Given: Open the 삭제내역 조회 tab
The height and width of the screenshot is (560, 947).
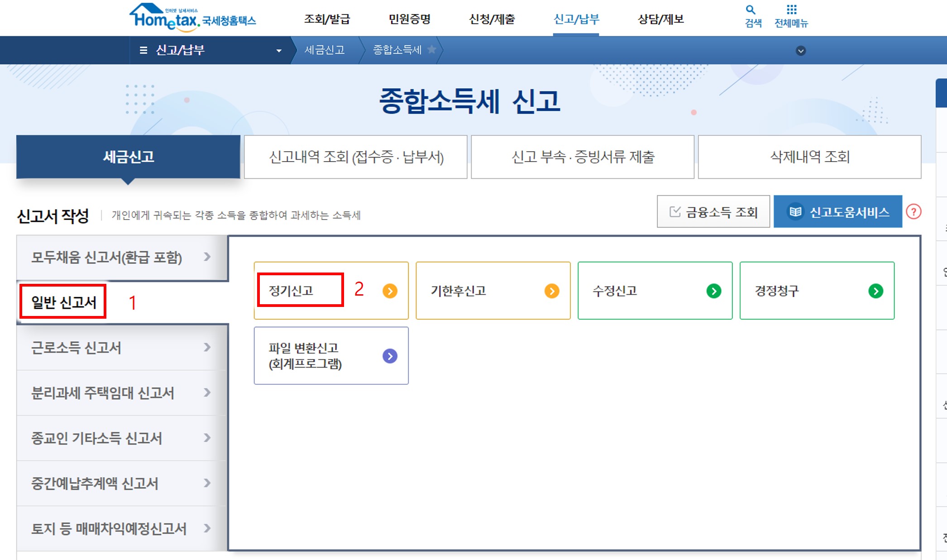Looking at the screenshot, I should (x=809, y=157).
